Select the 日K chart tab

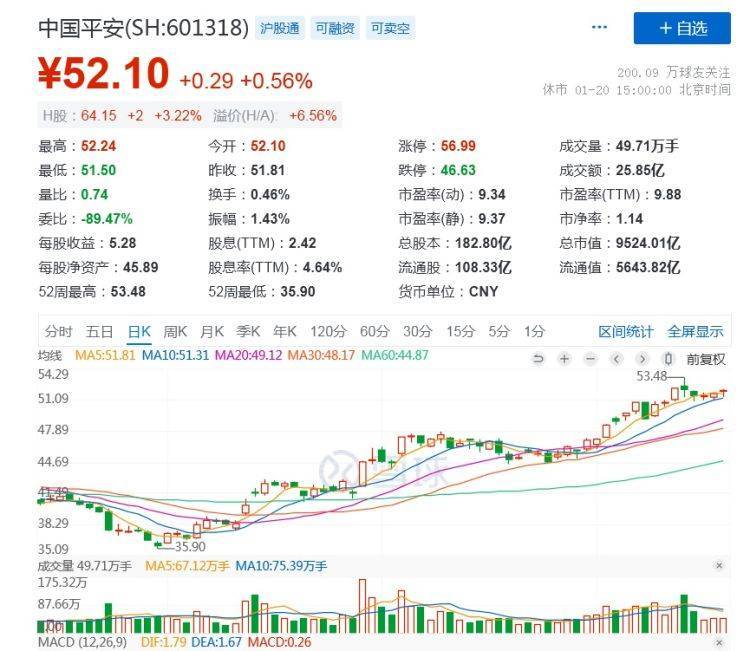click(x=139, y=331)
